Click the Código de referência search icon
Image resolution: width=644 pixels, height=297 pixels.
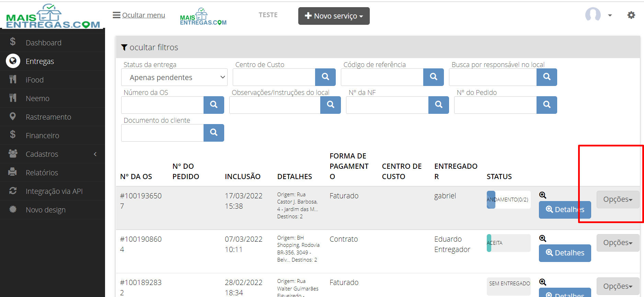[434, 77]
